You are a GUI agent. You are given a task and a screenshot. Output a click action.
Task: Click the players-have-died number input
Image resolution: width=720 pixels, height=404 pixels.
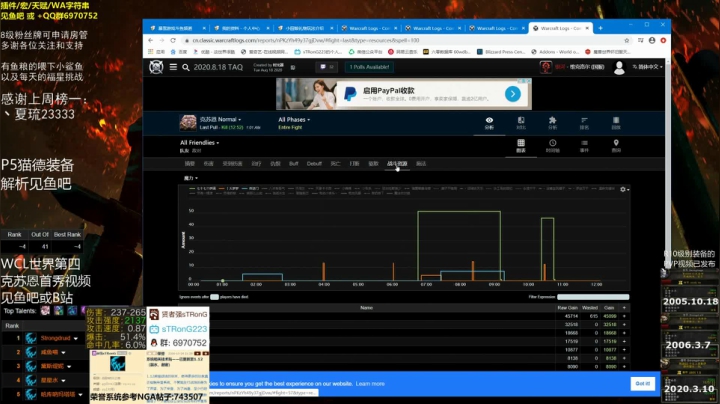[x=214, y=297]
